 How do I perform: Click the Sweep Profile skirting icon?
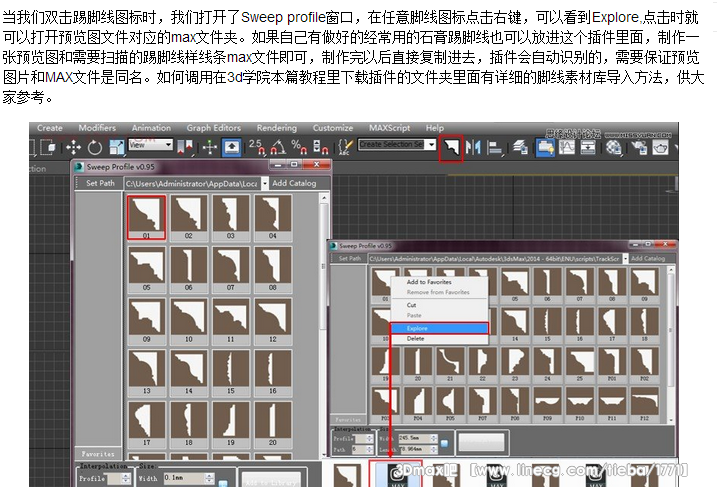(451, 148)
